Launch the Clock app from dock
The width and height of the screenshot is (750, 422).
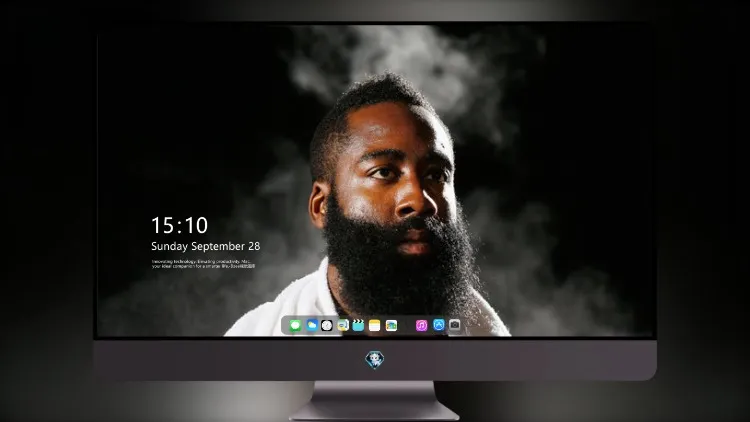(x=327, y=325)
